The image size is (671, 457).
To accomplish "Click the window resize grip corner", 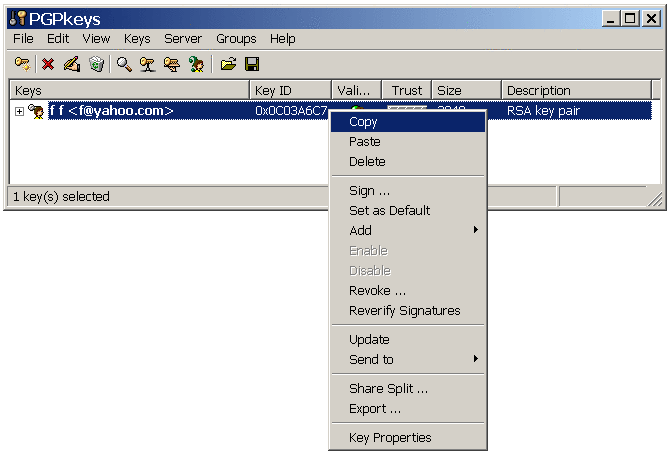I will [655, 199].
